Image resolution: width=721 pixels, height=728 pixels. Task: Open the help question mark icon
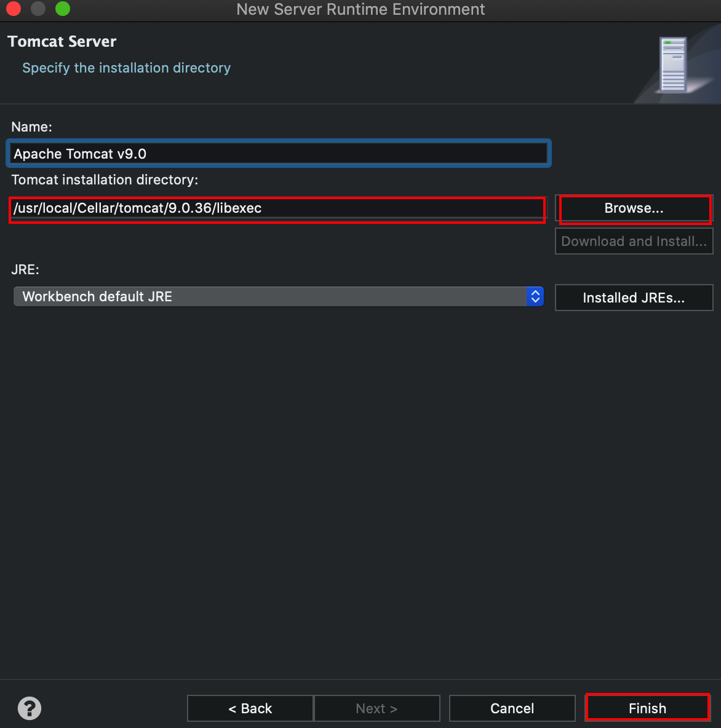click(30, 708)
